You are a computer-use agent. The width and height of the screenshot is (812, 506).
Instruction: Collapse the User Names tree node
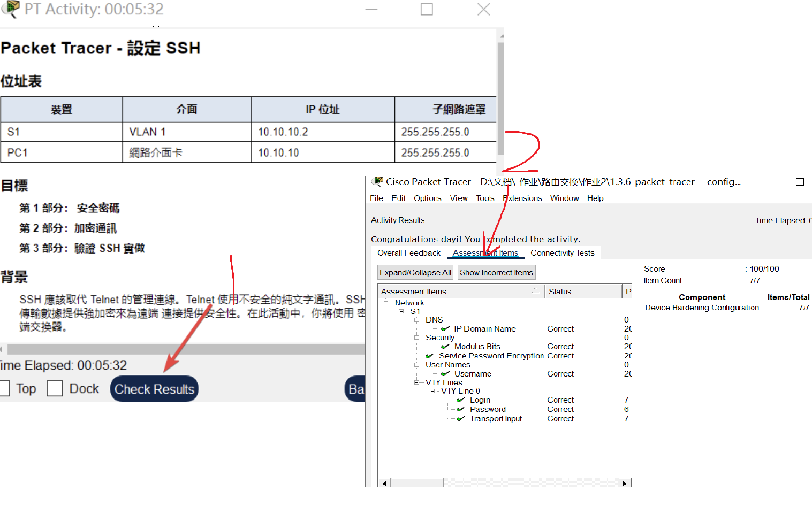[416, 365]
